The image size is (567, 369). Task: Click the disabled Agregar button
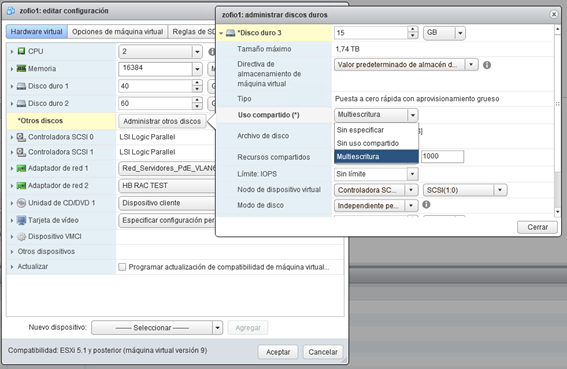pos(248,328)
